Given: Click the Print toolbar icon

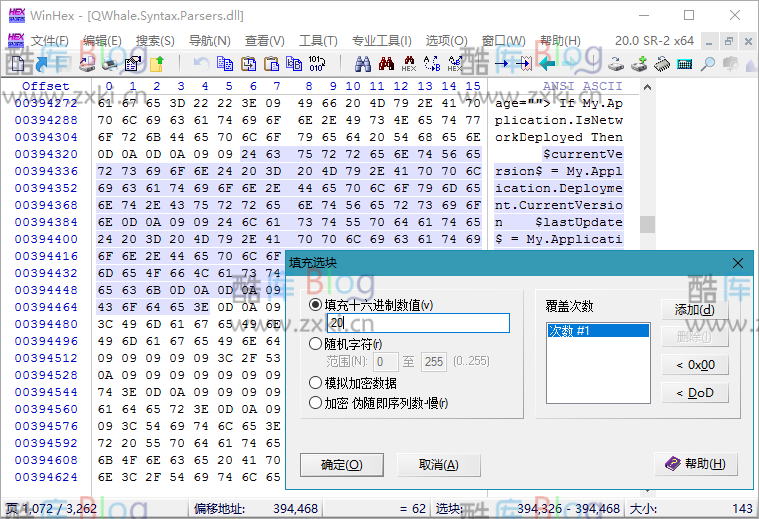Looking at the screenshot, I should pos(110,63).
